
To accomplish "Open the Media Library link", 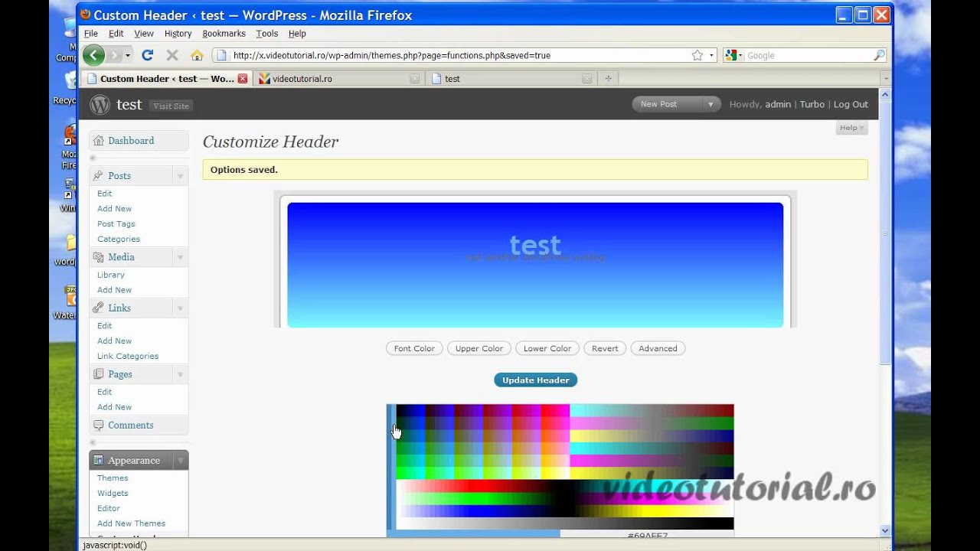I will pyautogui.click(x=111, y=275).
